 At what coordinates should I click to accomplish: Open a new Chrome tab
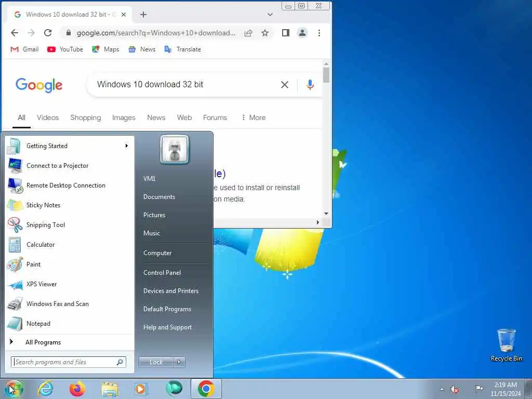click(143, 15)
